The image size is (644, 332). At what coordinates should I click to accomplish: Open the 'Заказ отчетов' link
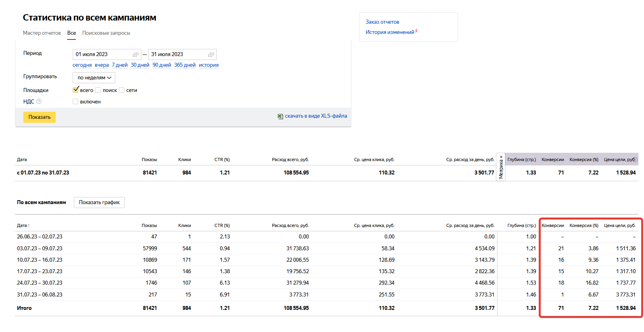point(382,22)
